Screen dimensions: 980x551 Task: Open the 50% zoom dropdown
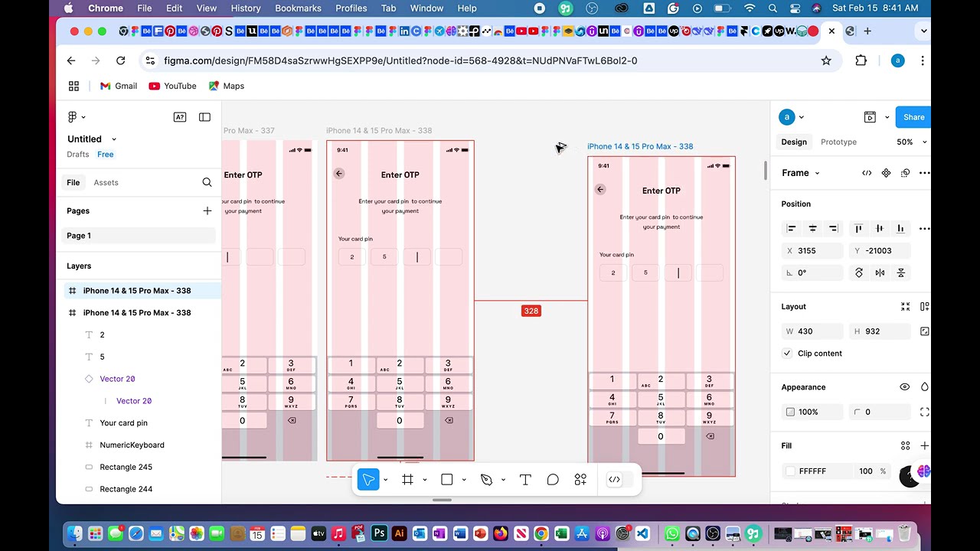[911, 142]
